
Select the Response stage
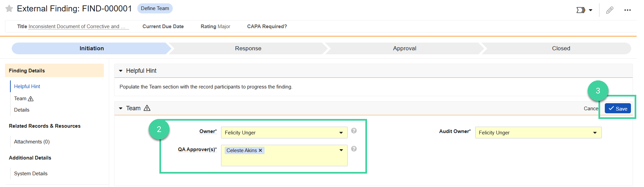[248, 48]
